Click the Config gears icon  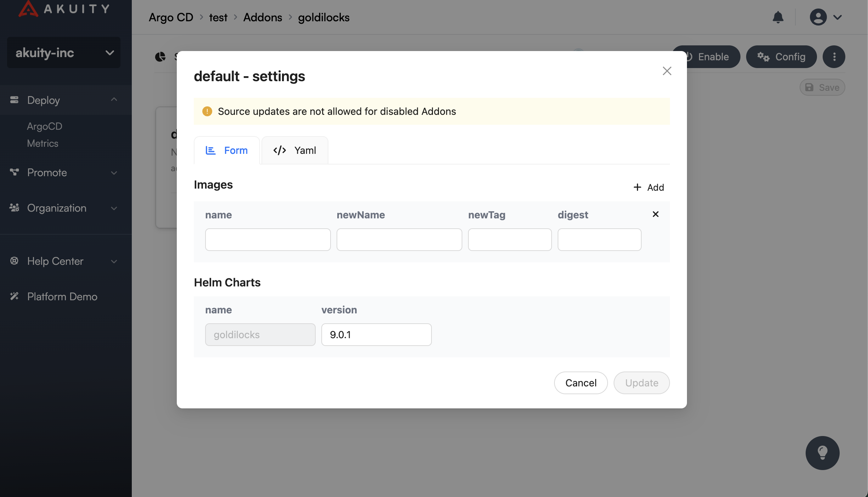(x=763, y=57)
